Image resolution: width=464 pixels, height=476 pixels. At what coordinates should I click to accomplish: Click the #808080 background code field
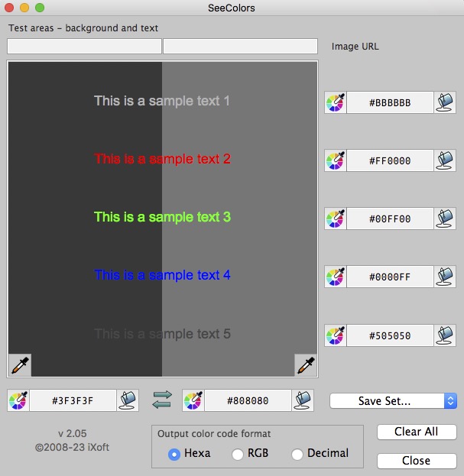point(248,400)
